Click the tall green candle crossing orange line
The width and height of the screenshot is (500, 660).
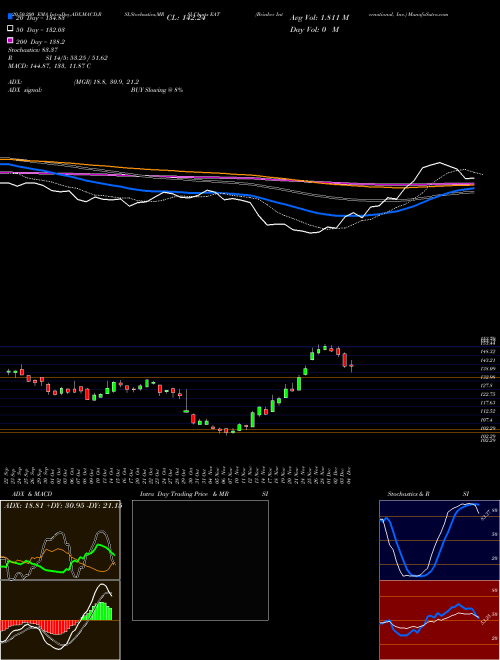pos(299,383)
